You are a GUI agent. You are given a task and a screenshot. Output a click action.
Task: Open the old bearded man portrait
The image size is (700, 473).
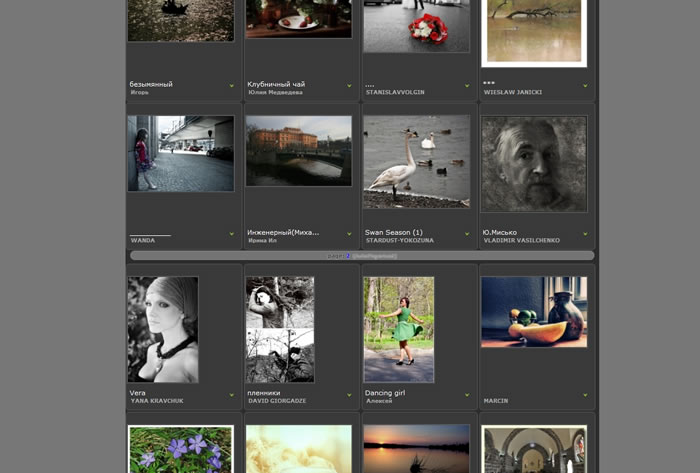pos(534,164)
